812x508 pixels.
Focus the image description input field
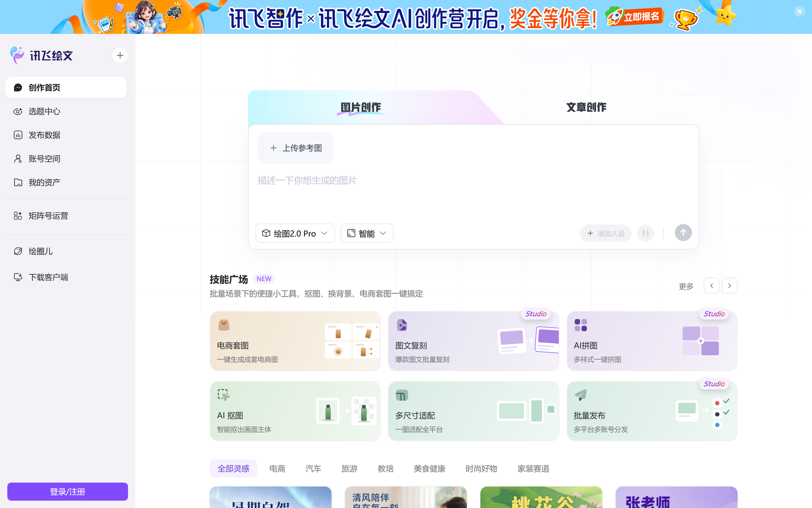click(473, 193)
